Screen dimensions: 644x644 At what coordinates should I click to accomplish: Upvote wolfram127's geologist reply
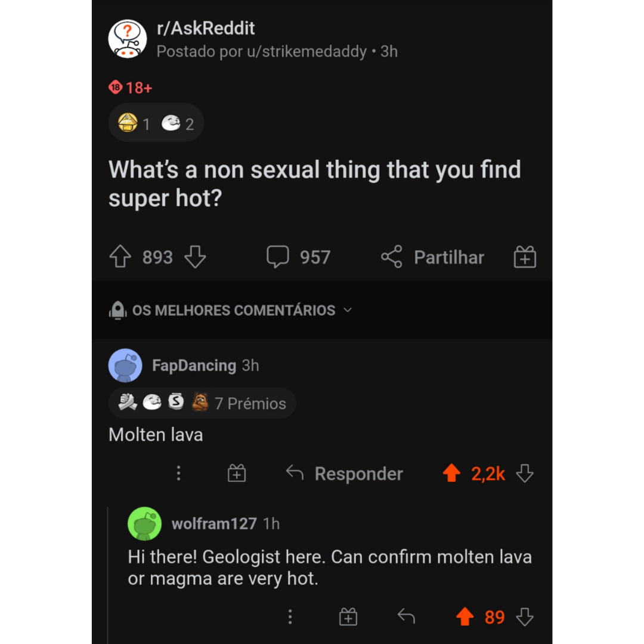coord(466,617)
